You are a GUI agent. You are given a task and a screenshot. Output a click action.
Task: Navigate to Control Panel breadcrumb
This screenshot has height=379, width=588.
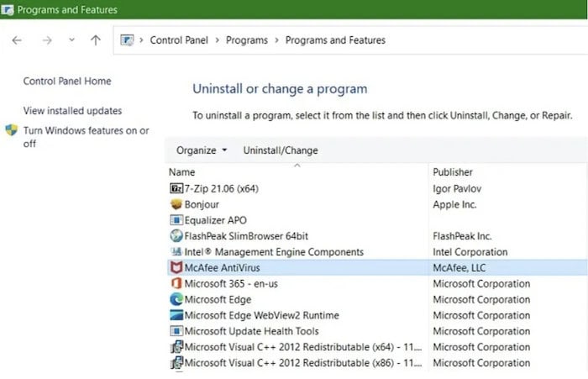(x=179, y=39)
